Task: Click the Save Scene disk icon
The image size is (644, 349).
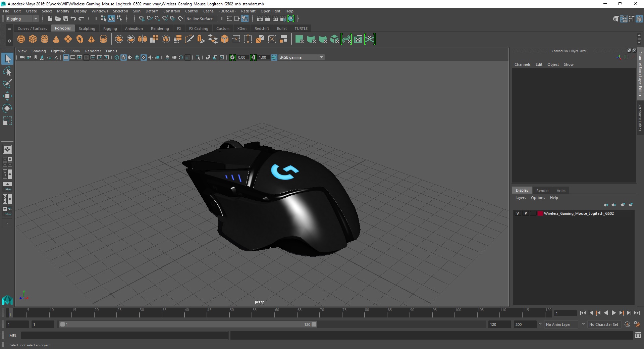Action: [x=66, y=19]
